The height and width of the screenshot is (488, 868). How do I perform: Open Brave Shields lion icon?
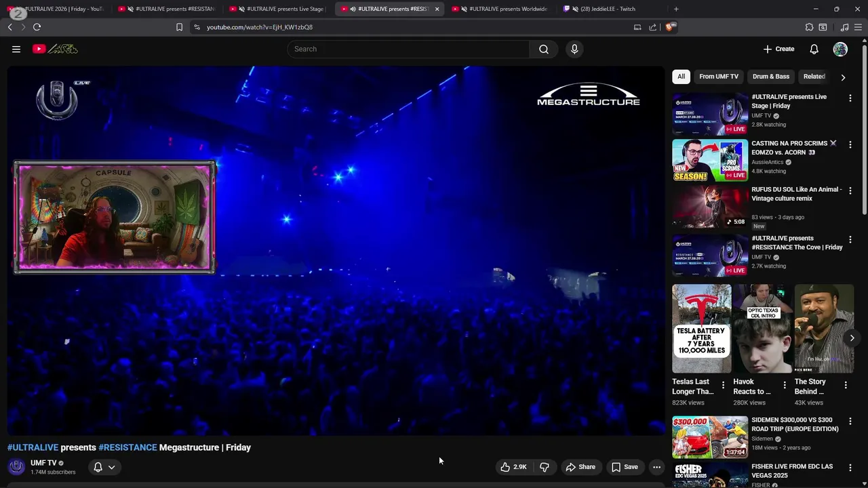click(x=670, y=27)
